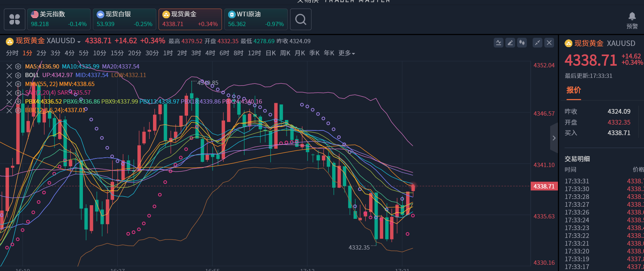
Task: Open the WTI原油 quote card
Action: pyautogui.click(x=256, y=19)
